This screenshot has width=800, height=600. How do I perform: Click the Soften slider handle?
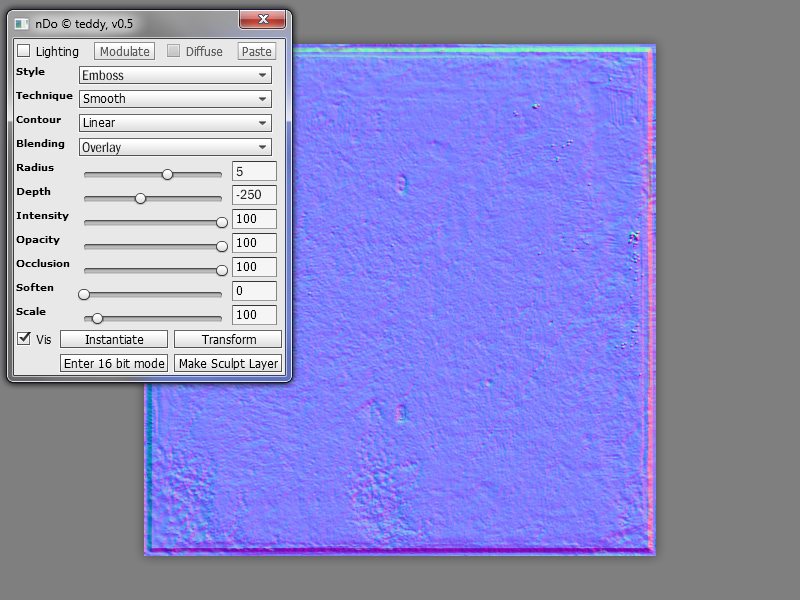coord(84,294)
